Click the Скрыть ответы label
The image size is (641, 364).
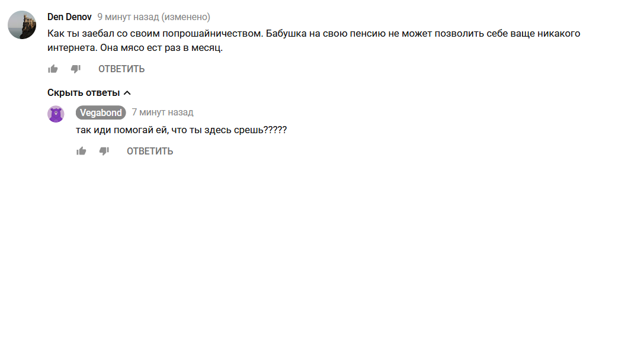(84, 93)
